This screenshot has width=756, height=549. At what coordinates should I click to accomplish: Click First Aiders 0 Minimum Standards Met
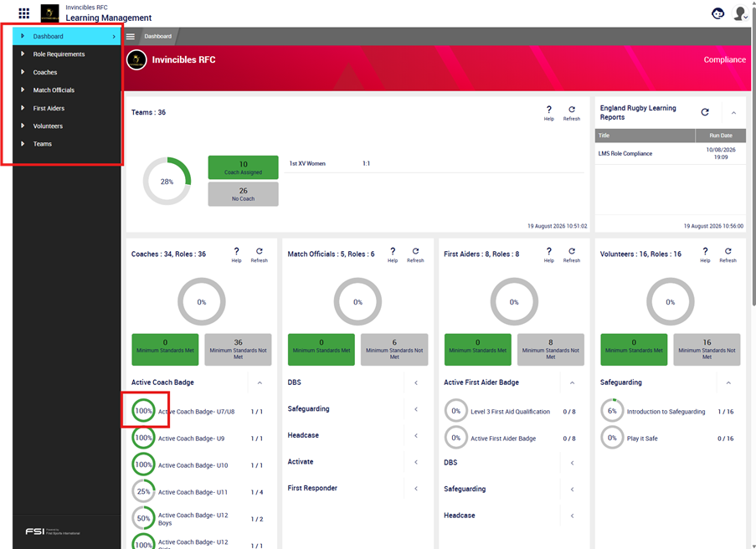tap(477, 350)
